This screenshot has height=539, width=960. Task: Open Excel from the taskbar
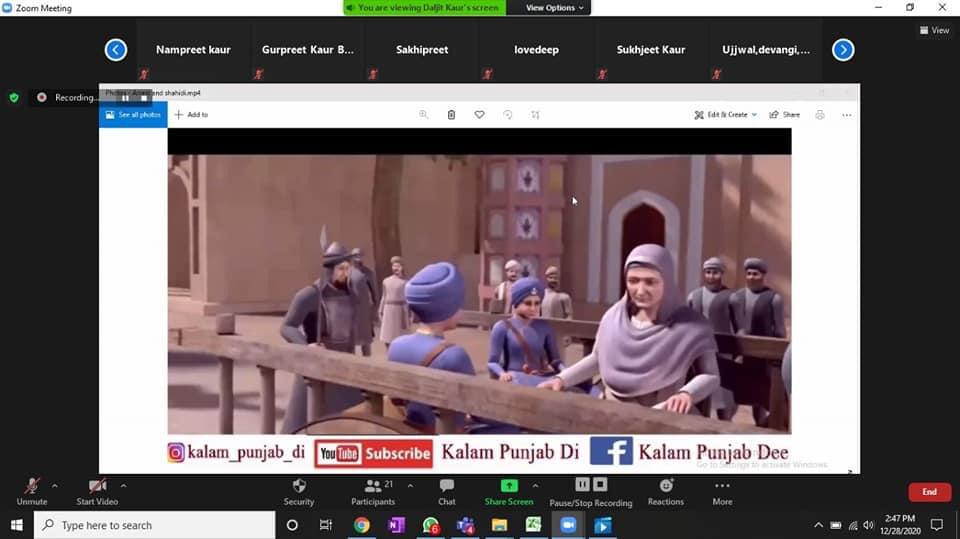coord(534,525)
